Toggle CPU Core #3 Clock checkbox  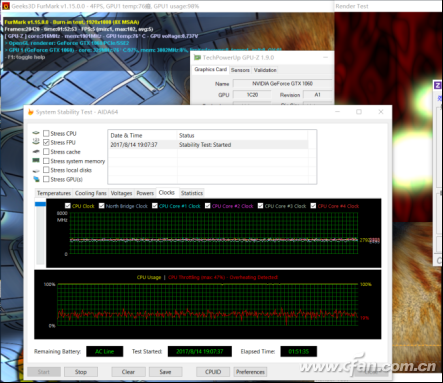pyautogui.click(x=261, y=206)
